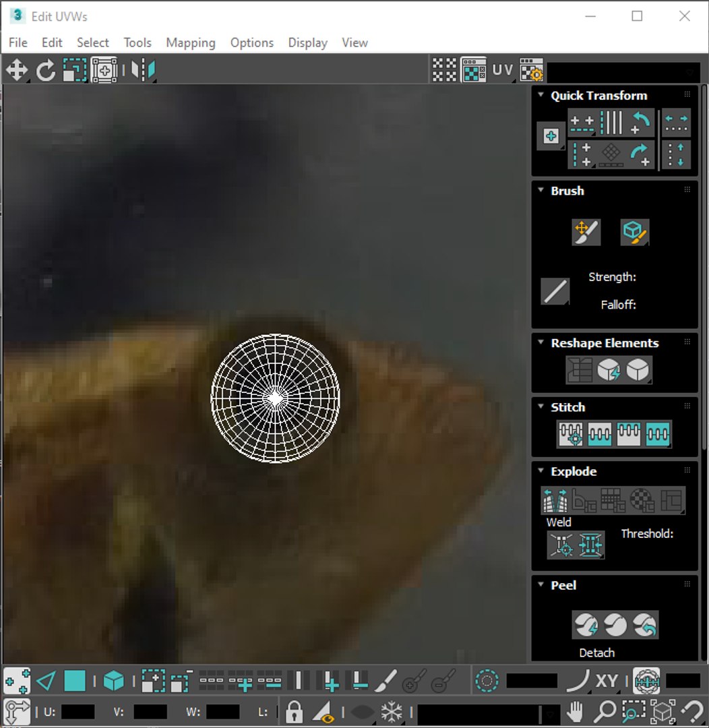The image size is (709, 728).
Task: Toggle the show map in dialog icon
Action: click(474, 70)
